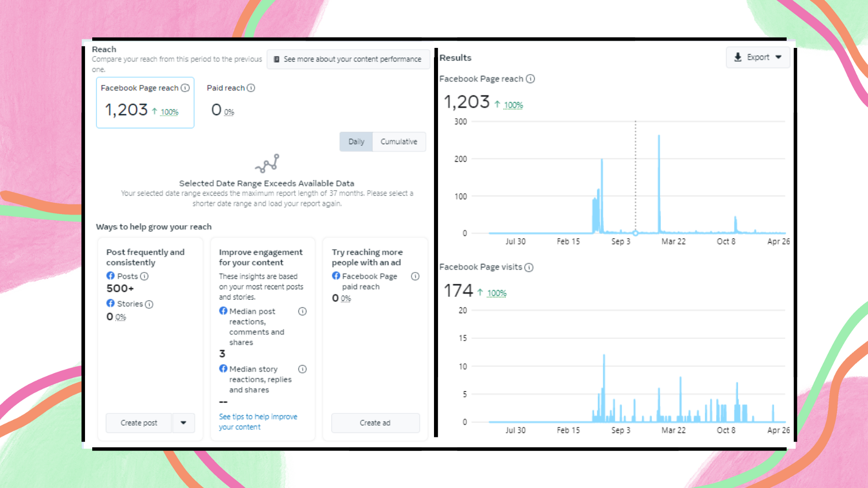
Task: Click the '174' page visits value
Action: pyautogui.click(x=458, y=291)
